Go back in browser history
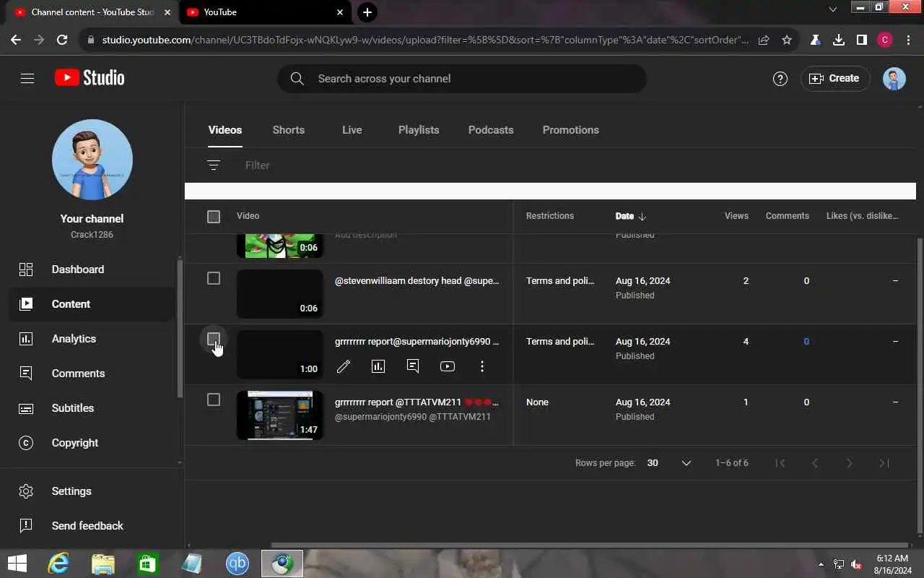This screenshot has height=578, width=924. click(x=16, y=40)
